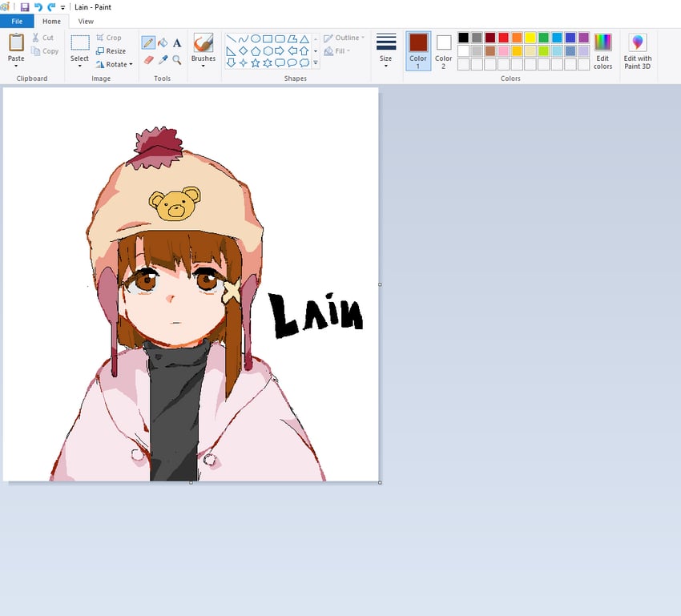This screenshot has width=681, height=616.
Task: Choose the Five-point star shape
Action: [x=256, y=63]
